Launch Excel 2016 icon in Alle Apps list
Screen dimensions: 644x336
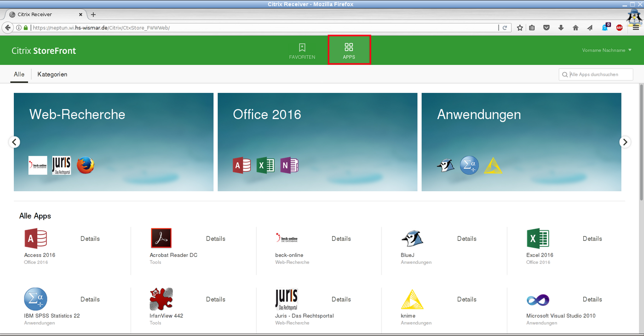(x=538, y=238)
